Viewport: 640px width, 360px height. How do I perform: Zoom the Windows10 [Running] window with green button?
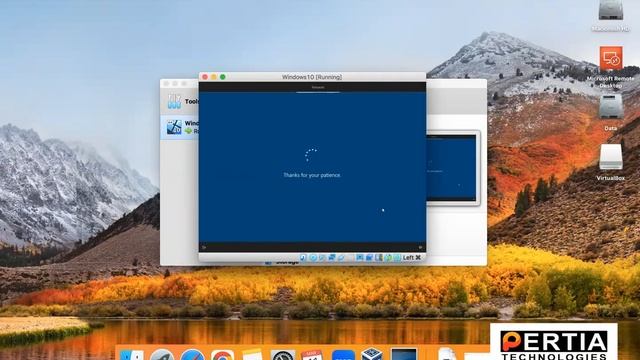pos(223,77)
